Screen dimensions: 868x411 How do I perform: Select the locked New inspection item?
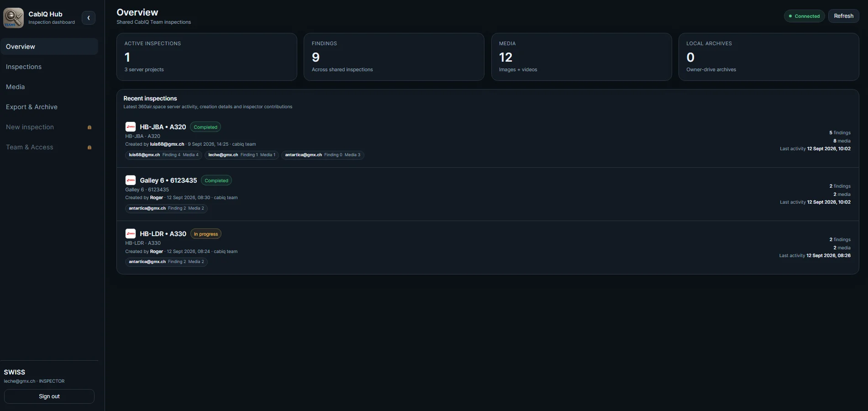pyautogui.click(x=49, y=127)
